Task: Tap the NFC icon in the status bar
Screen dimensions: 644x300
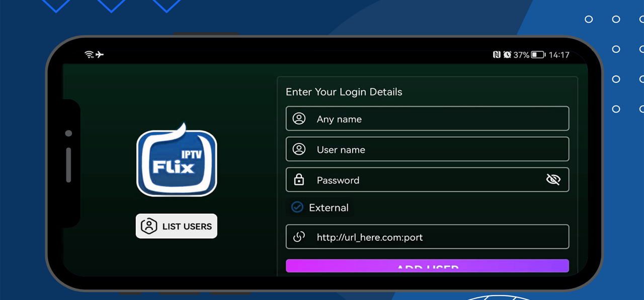Action: (497, 55)
